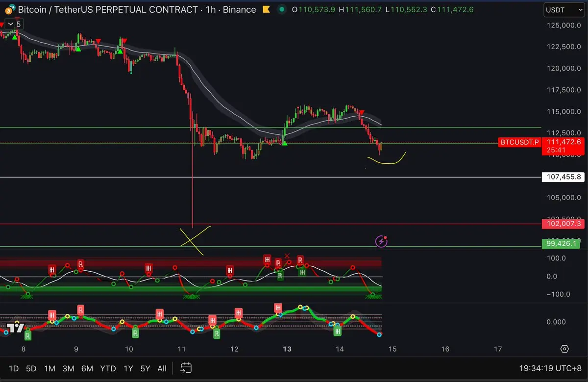Select the 6M time range
Viewport: 588px width, 382px height.
87,368
